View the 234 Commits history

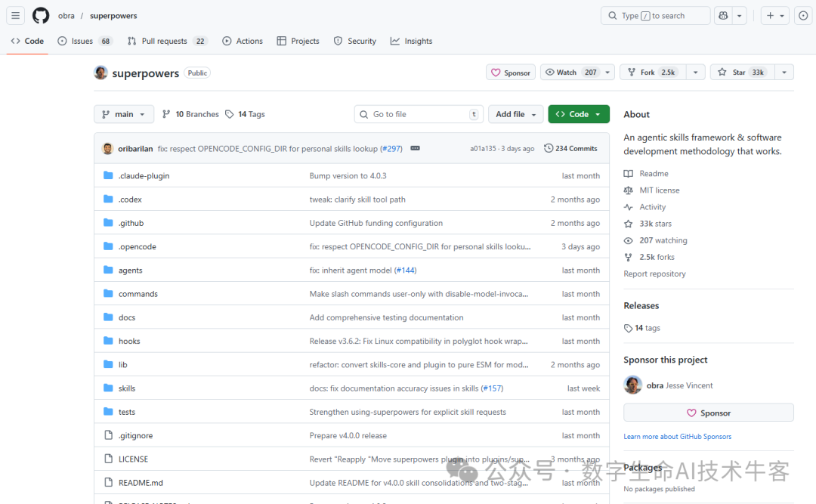tap(571, 148)
